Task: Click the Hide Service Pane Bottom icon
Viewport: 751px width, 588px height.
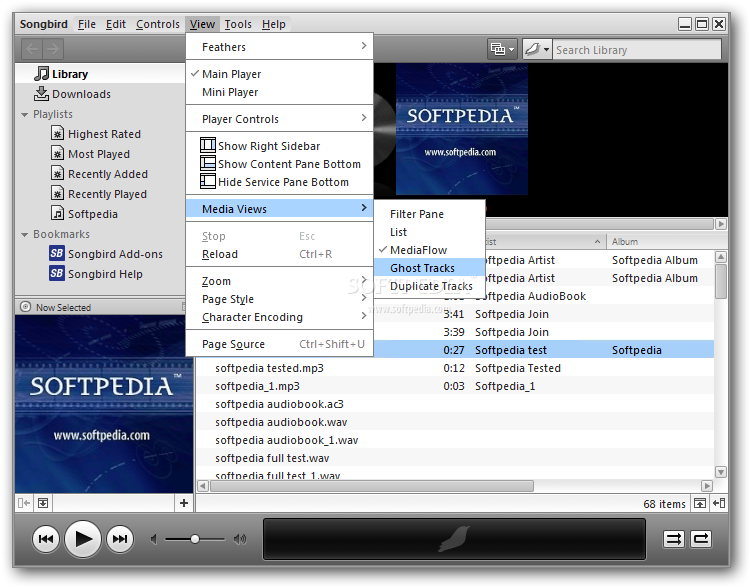Action: coord(208,181)
